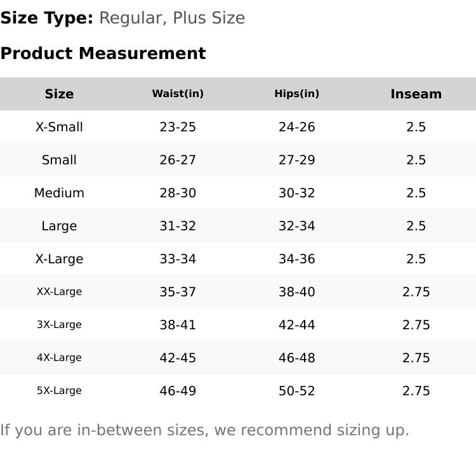Select the 3X-Large size row label
This screenshot has width=476, height=453.
click(59, 325)
